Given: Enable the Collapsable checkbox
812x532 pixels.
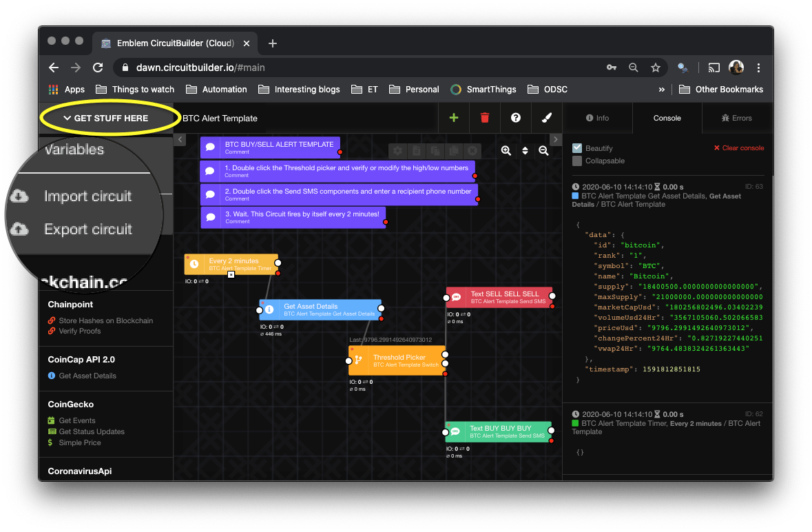Looking at the screenshot, I should (577, 161).
